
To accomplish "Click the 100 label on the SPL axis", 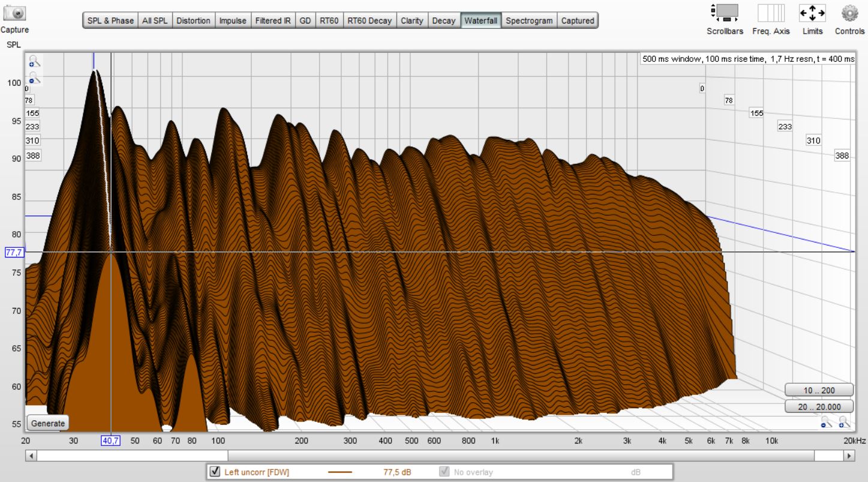I will point(13,83).
